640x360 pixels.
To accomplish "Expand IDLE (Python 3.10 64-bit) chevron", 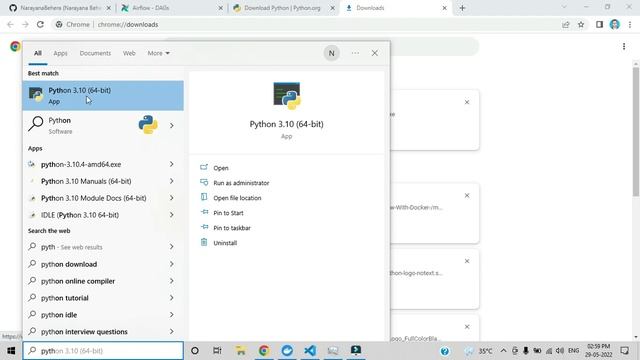I will [172, 215].
